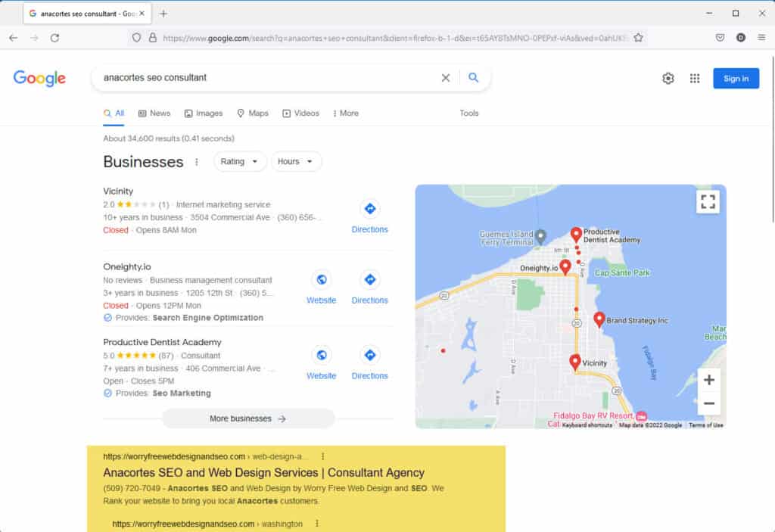Screen dimensions: 775x532
Task: Click the 'About 34,600 results' text
Action: tap(169, 138)
